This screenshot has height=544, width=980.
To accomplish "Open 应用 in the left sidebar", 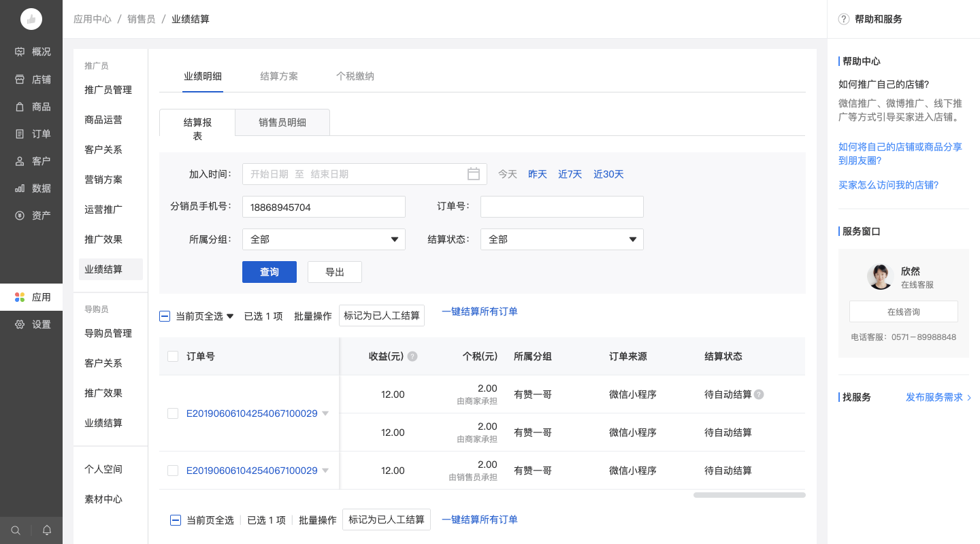I will point(31,297).
